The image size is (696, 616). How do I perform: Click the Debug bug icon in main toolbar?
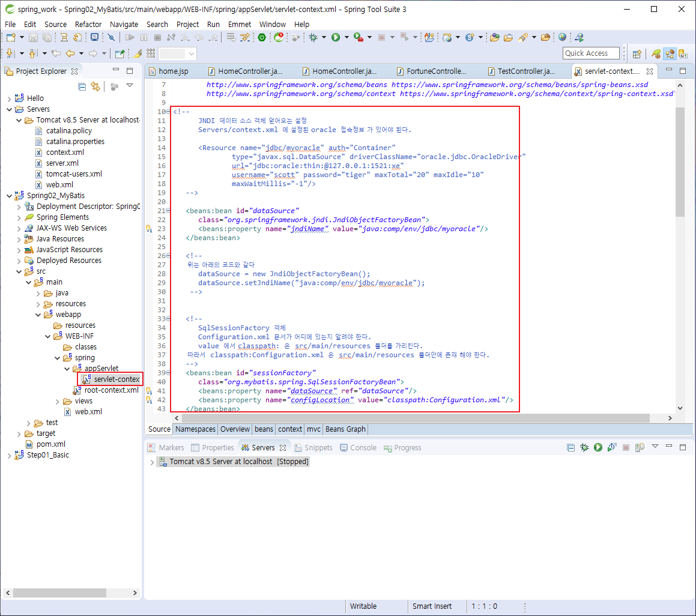313,38
